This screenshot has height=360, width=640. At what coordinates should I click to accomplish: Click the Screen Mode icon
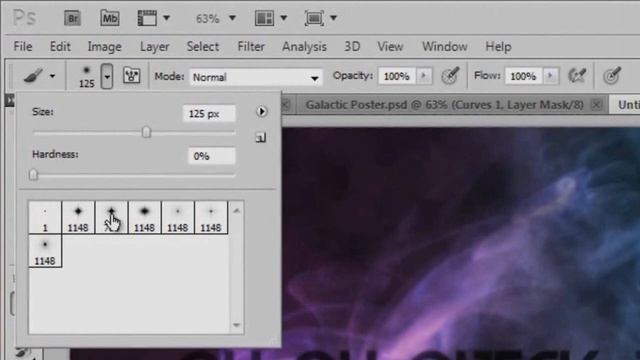click(314, 18)
